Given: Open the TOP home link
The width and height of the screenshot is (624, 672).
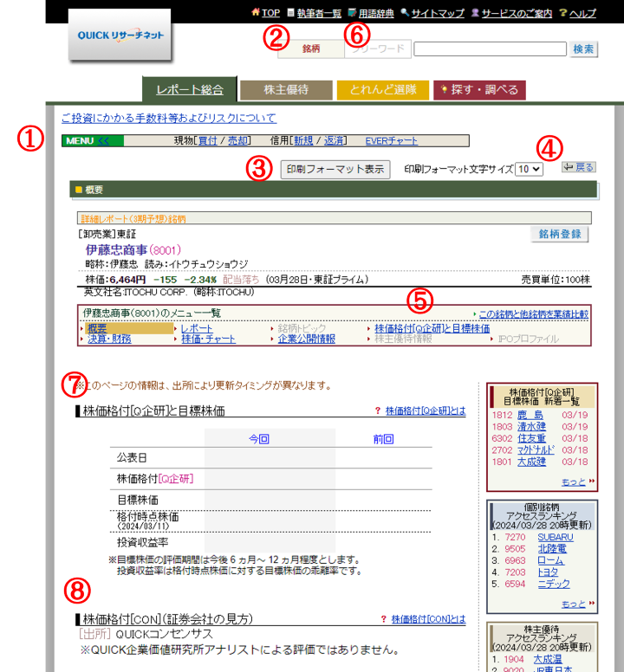Looking at the screenshot, I should 270,13.
